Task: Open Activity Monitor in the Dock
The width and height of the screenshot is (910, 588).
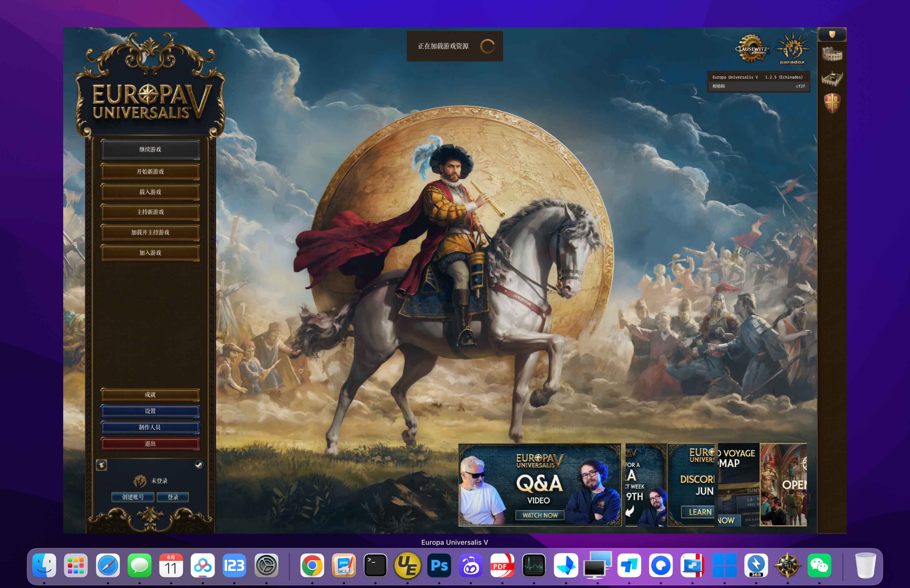Action: tap(534, 565)
